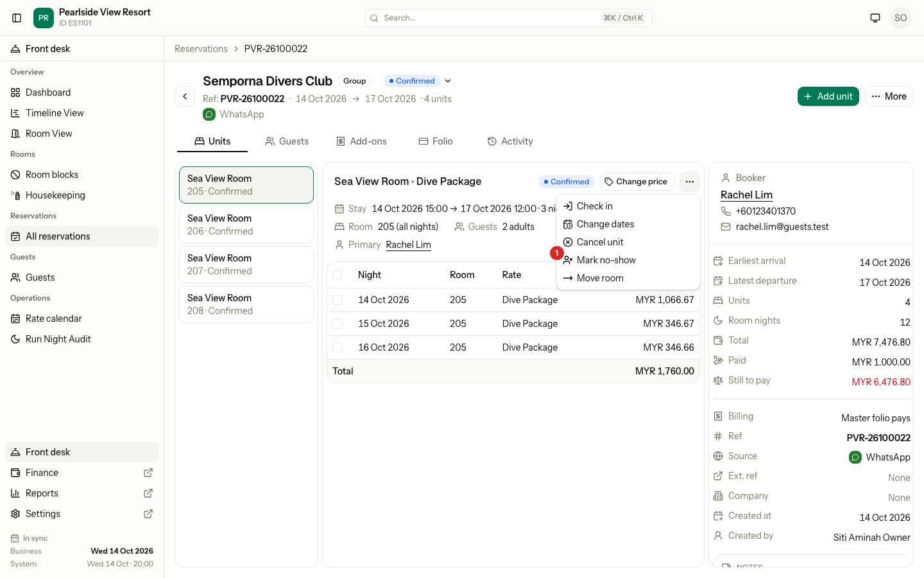This screenshot has width=924, height=578.
Task: Toggle the sidebar collapse icon
Action: (17, 18)
